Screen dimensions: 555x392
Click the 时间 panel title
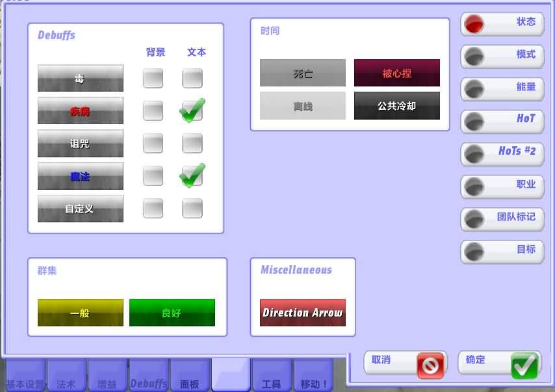(270, 31)
